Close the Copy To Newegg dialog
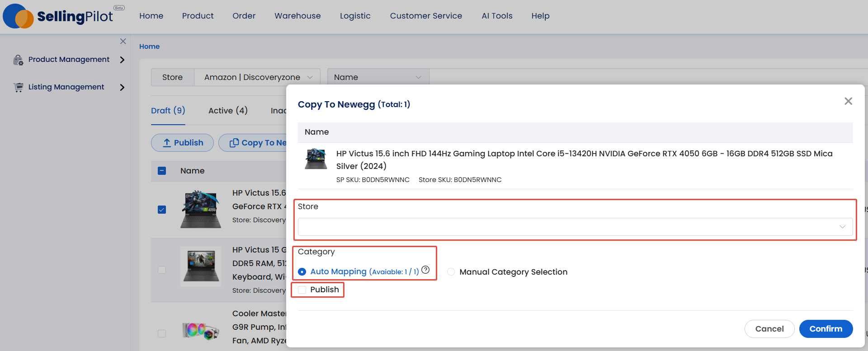Image resolution: width=868 pixels, height=351 pixels. click(x=849, y=101)
